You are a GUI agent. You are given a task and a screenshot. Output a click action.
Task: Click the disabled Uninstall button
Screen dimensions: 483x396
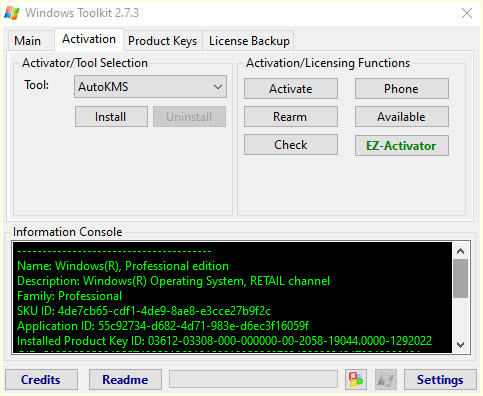point(189,117)
